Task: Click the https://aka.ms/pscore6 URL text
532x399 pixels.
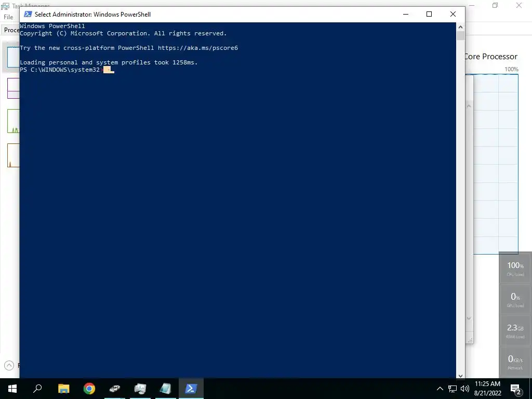Action: pyautogui.click(x=198, y=48)
